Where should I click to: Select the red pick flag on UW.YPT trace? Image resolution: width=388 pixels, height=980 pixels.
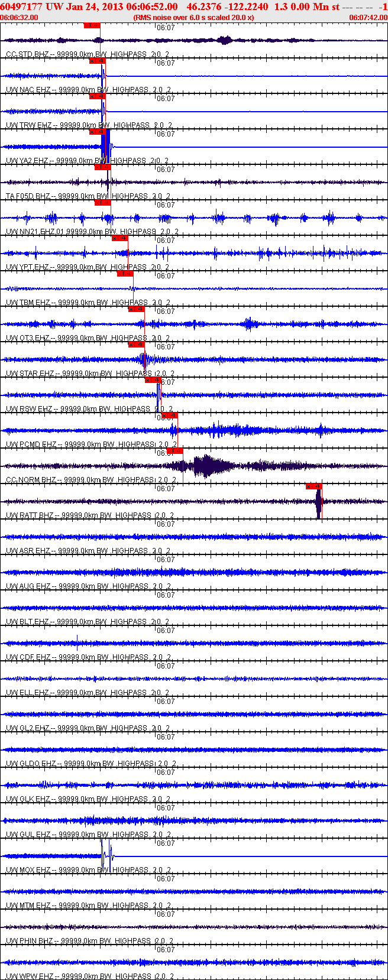[x=119, y=238]
